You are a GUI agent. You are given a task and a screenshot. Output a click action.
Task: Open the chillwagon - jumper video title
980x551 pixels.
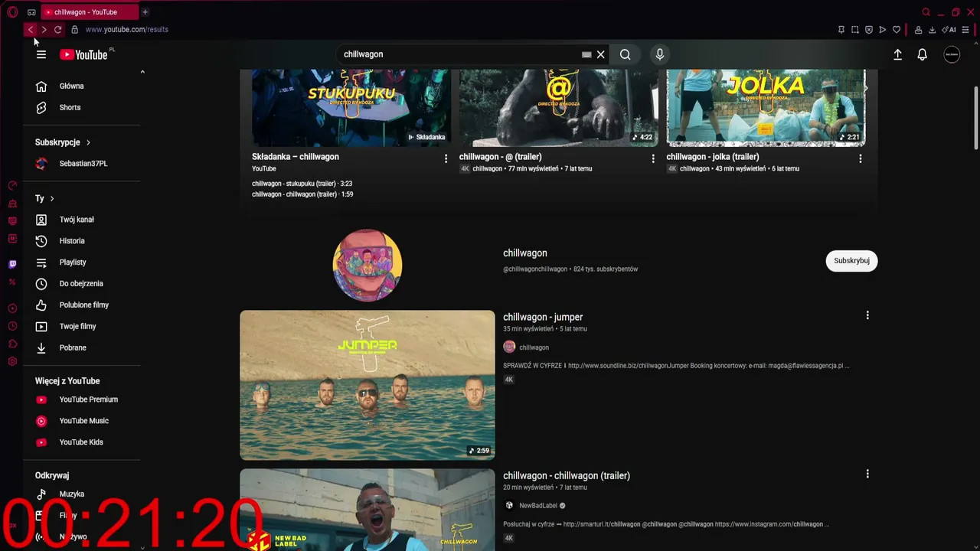point(543,317)
